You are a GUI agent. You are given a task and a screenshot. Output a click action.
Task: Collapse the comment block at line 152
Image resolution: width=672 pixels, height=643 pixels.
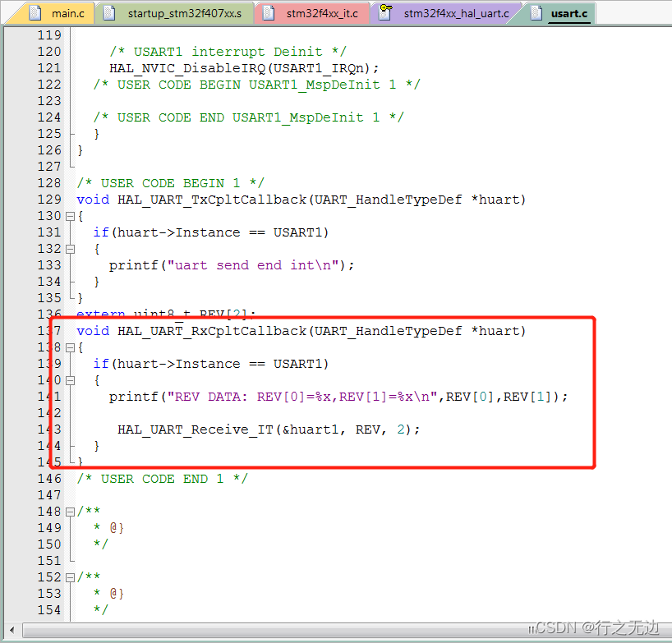(x=71, y=577)
